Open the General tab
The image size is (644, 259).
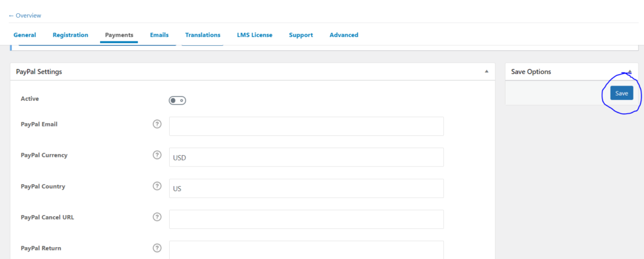click(25, 35)
